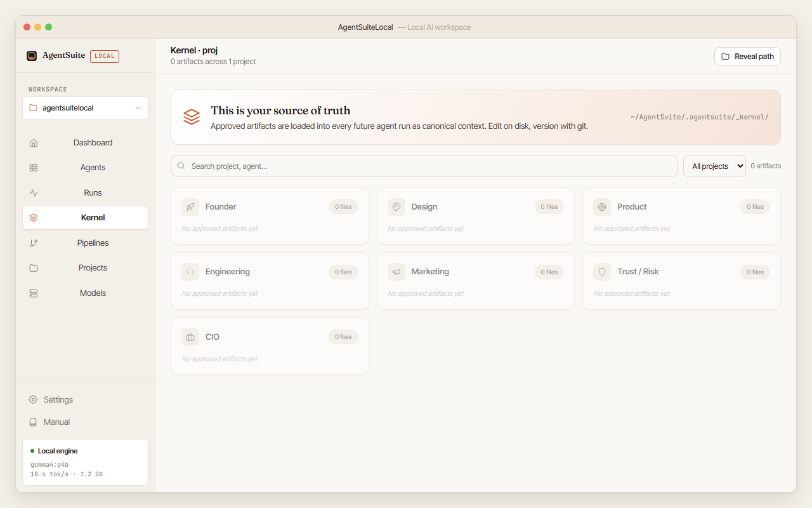
Task: Click the Projects folder icon in sidebar
Action: pyautogui.click(x=34, y=268)
